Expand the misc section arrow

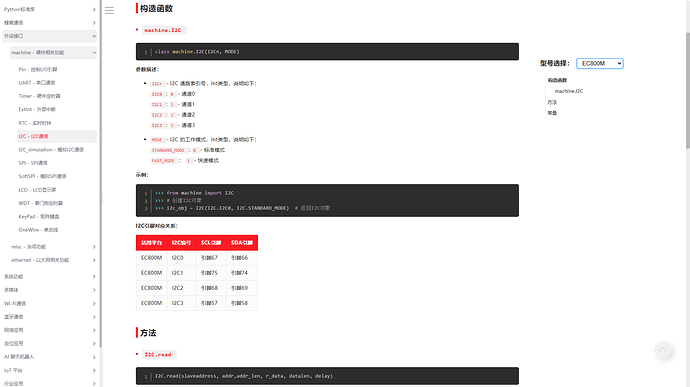pos(94,247)
